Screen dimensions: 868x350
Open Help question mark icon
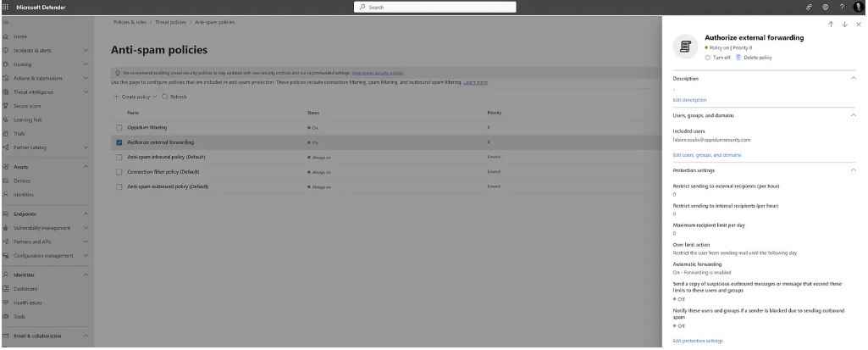pos(842,7)
